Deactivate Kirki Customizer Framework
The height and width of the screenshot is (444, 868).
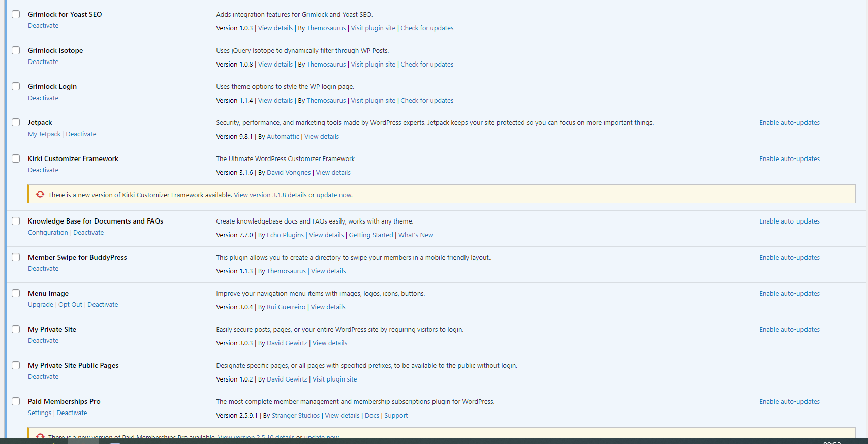click(43, 170)
